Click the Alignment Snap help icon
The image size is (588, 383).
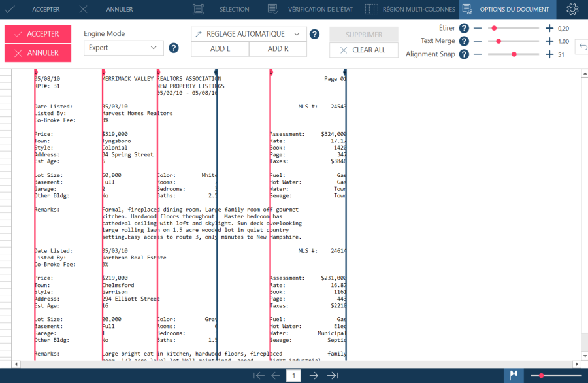point(464,54)
